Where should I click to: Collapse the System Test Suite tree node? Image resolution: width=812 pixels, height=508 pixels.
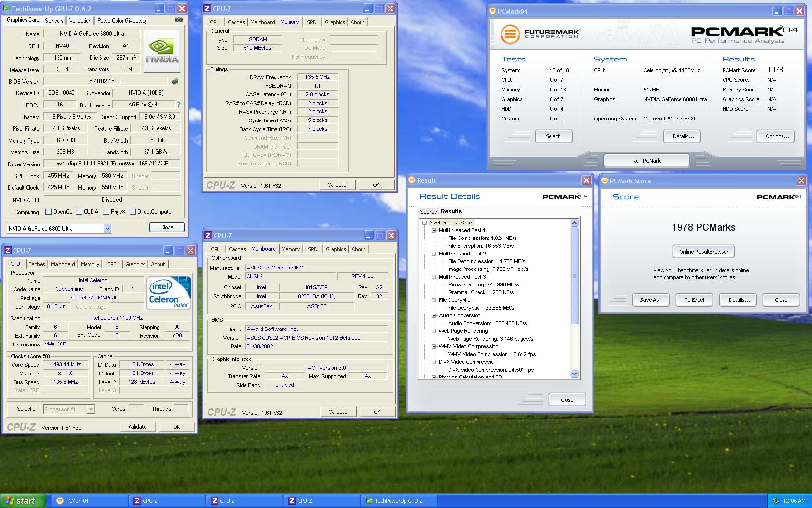pos(425,223)
